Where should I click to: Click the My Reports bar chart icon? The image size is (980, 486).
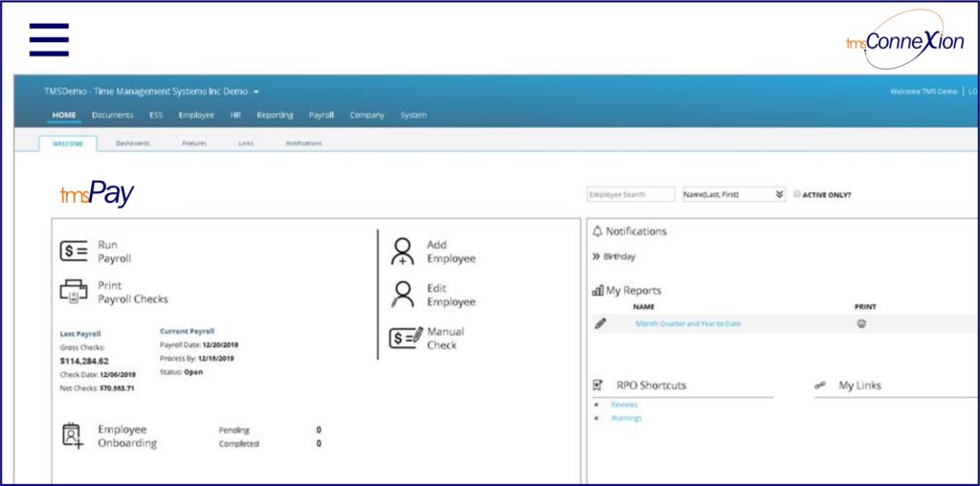(x=597, y=291)
